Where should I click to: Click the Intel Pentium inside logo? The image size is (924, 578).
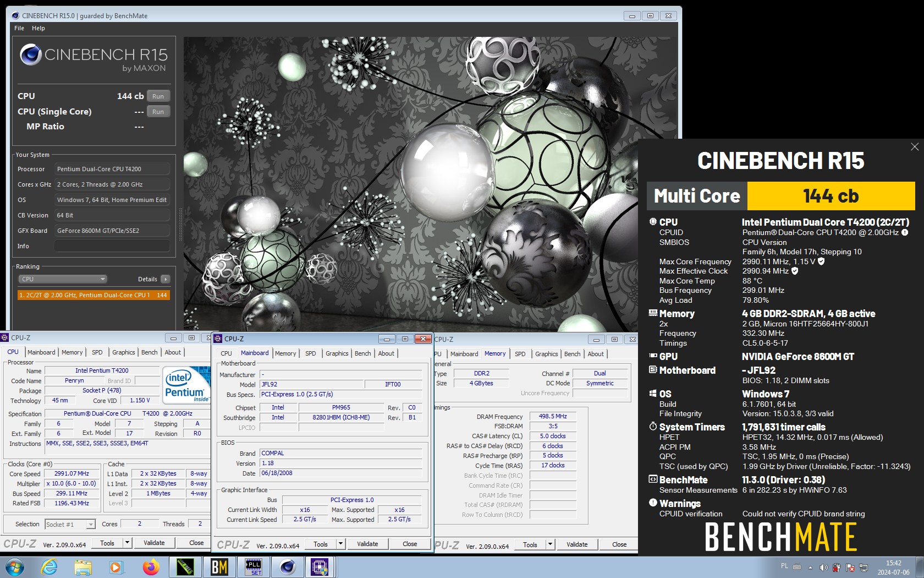[x=186, y=384]
